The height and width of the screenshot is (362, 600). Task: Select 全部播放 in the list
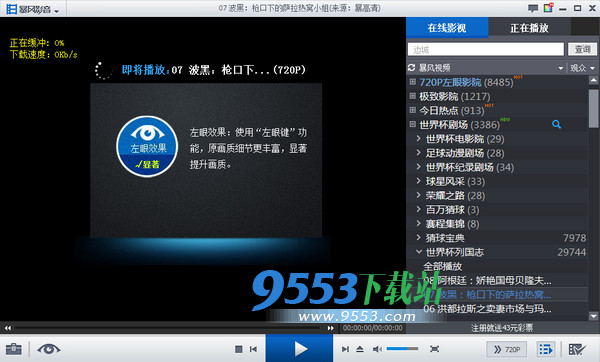tap(442, 266)
